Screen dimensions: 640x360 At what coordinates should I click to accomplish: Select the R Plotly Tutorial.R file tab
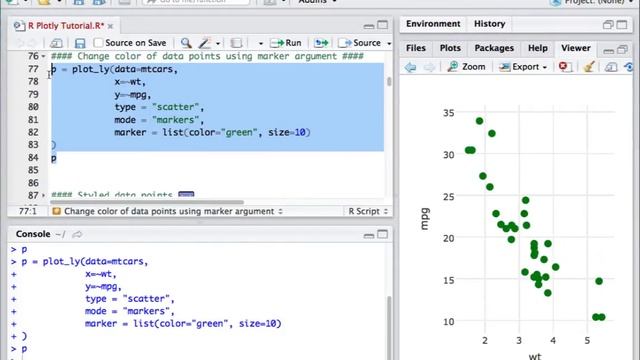pyautogui.click(x=65, y=26)
